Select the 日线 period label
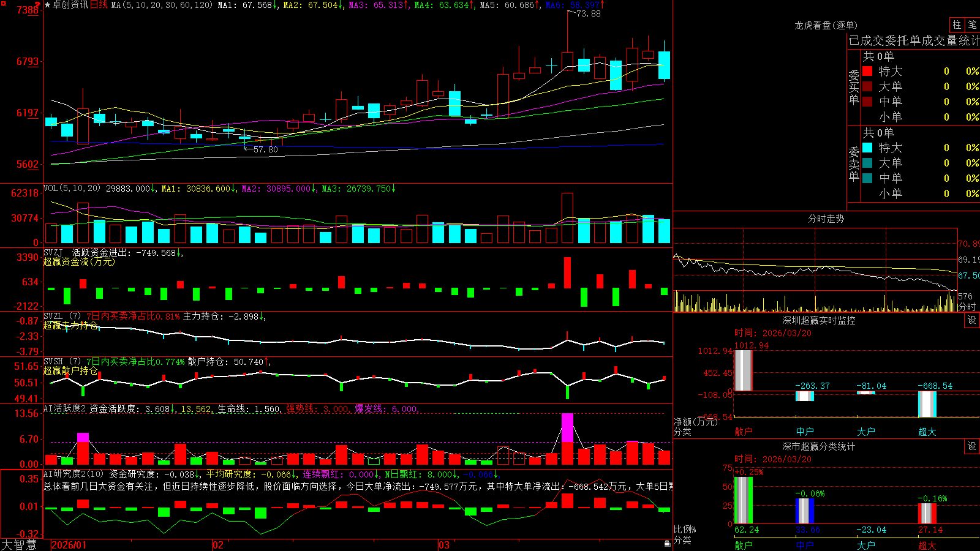This screenshot has width=980, height=551. click(99, 5)
